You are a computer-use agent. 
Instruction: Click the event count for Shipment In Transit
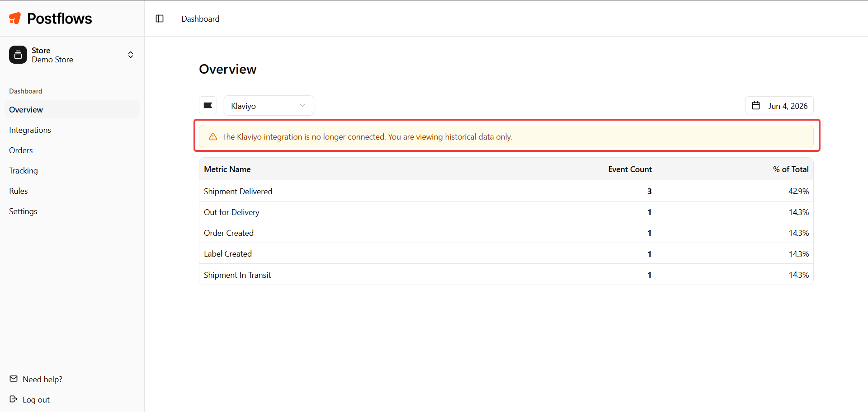tap(650, 275)
